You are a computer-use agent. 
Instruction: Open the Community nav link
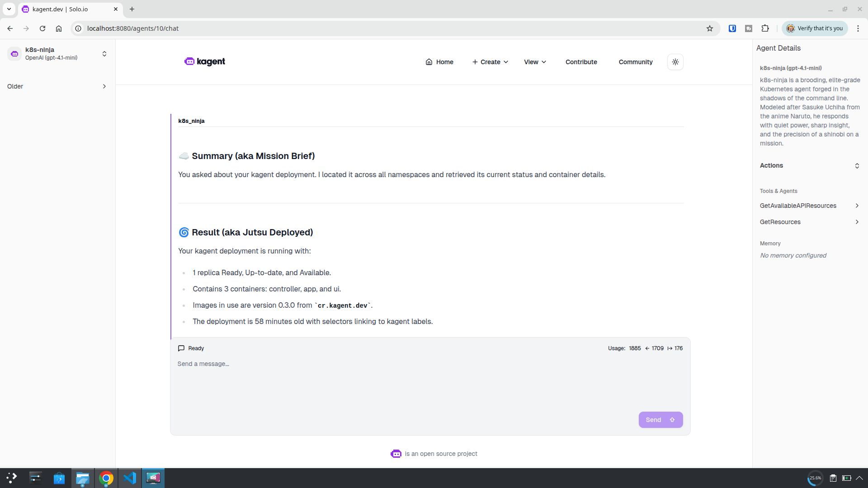tap(635, 62)
